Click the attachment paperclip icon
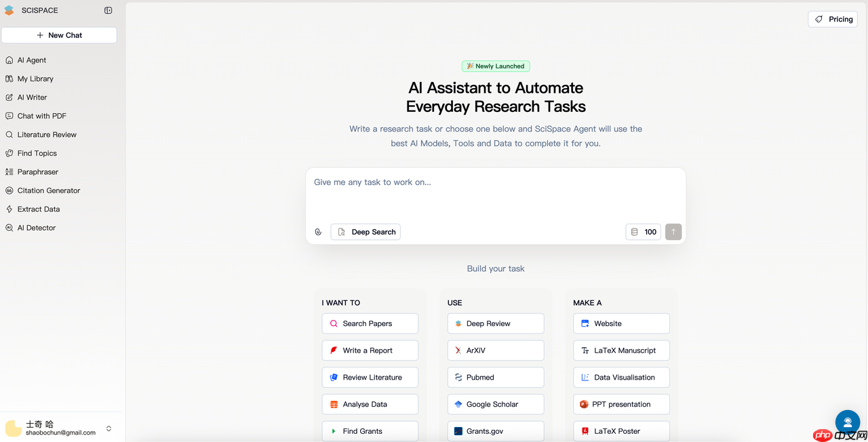The height and width of the screenshot is (442, 868). coord(318,232)
